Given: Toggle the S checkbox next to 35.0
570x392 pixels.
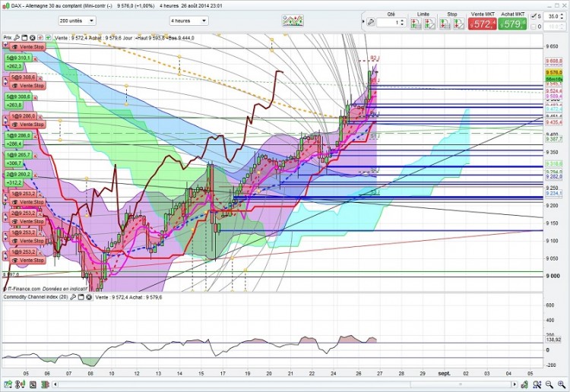Looking at the screenshot, I should (534, 17).
